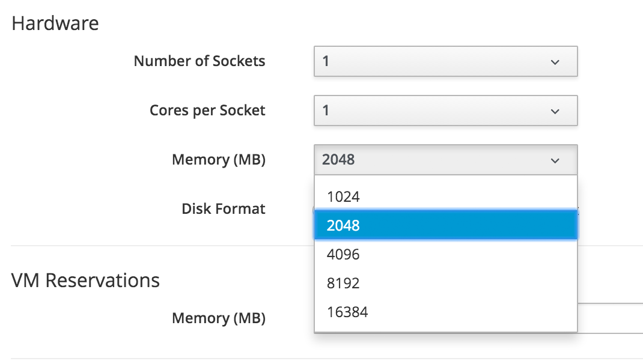Click the value 1 in Number of Sockets

(326, 62)
